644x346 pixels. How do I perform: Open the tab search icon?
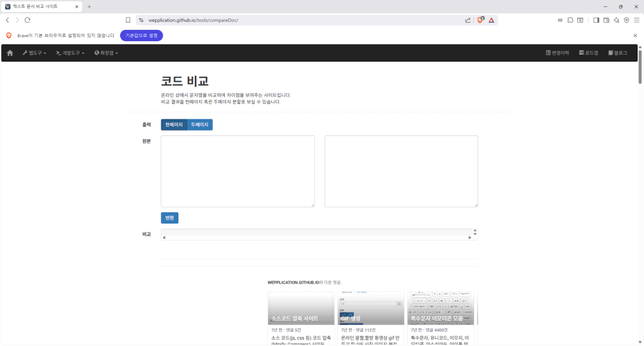point(580,20)
